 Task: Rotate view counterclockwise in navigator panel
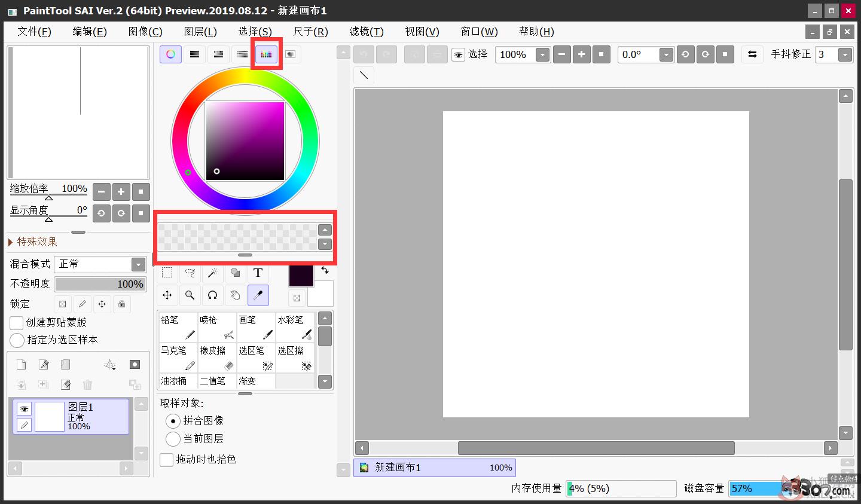[x=101, y=213]
